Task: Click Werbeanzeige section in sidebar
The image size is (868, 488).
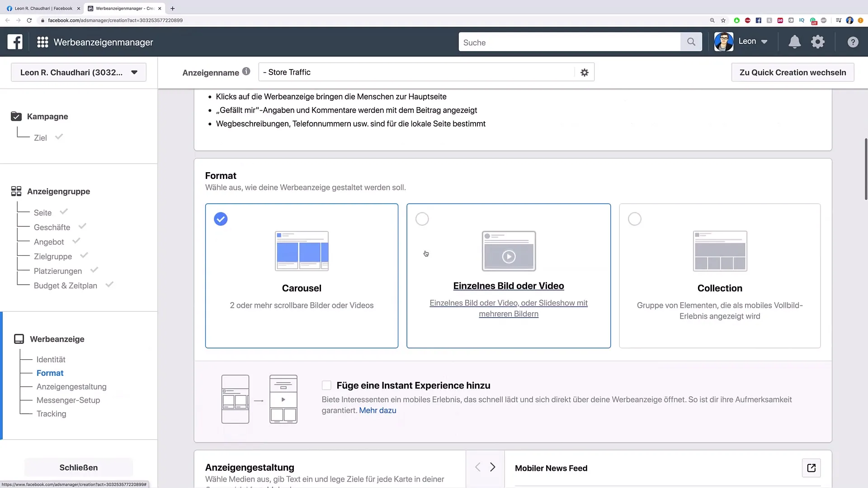Action: pos(57,338)
